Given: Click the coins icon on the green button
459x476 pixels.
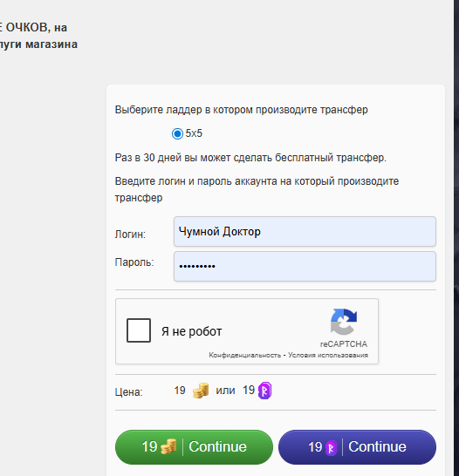Looking at the screenshot, I should (168, 446).
